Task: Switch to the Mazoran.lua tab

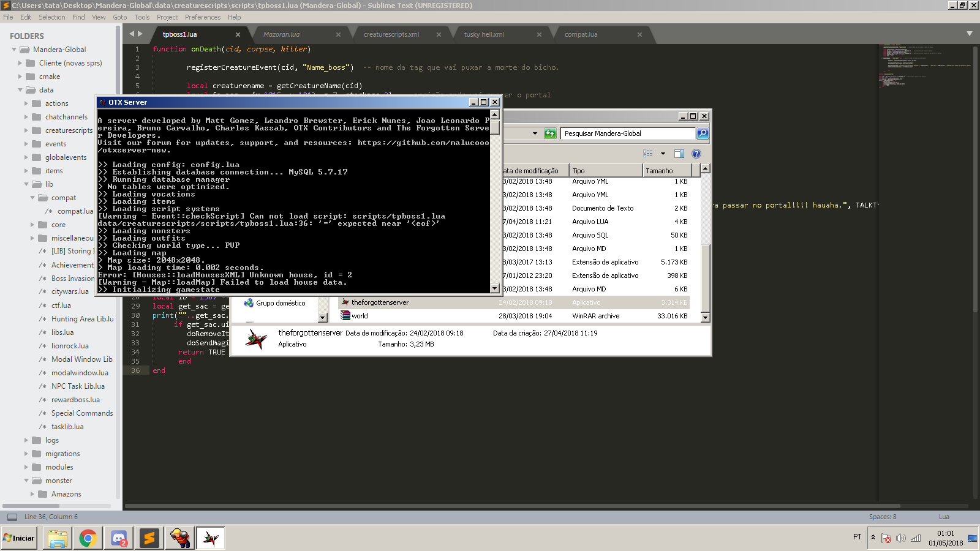Action: coord(282,34)
